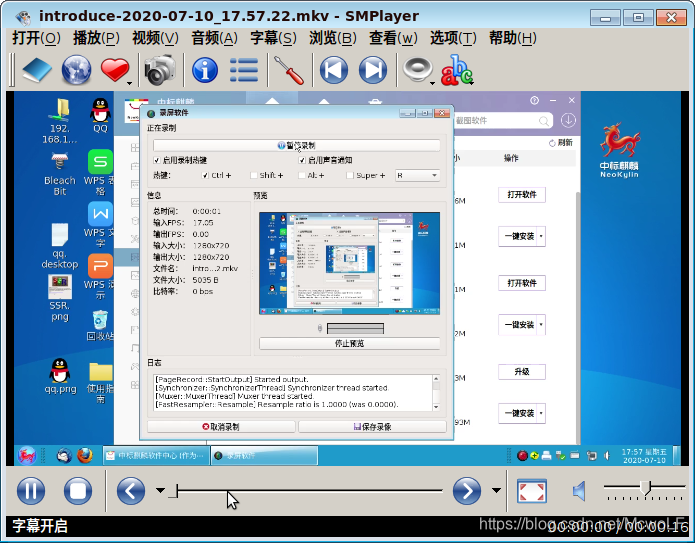Open the 浏览(B) menu
This screenshot has height=543, width=695.
[332, 38]
